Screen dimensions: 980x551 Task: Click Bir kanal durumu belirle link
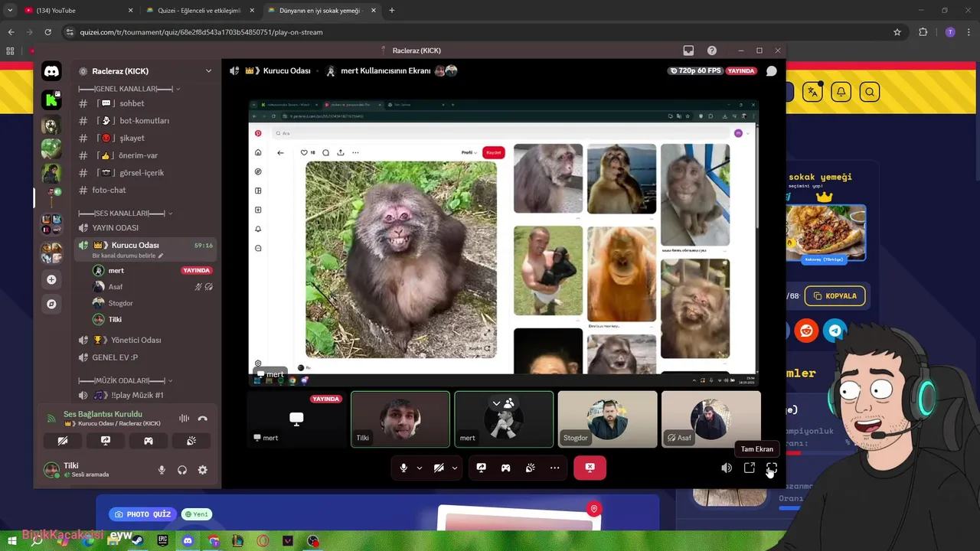(x=128, y=256)
